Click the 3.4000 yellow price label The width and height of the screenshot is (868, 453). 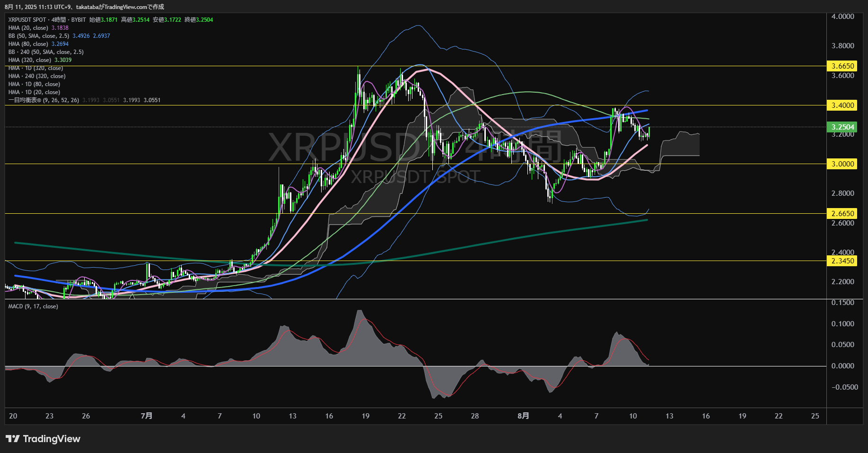coord(842,105)
